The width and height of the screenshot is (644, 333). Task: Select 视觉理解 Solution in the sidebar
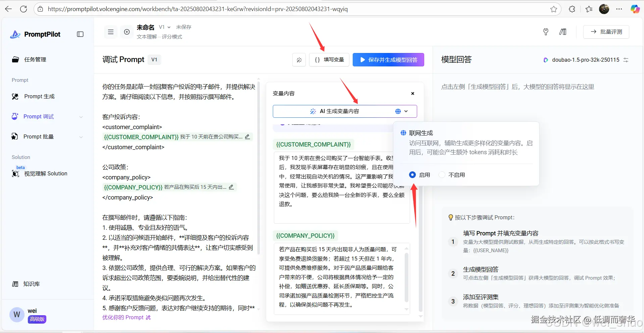coord(45,173)
